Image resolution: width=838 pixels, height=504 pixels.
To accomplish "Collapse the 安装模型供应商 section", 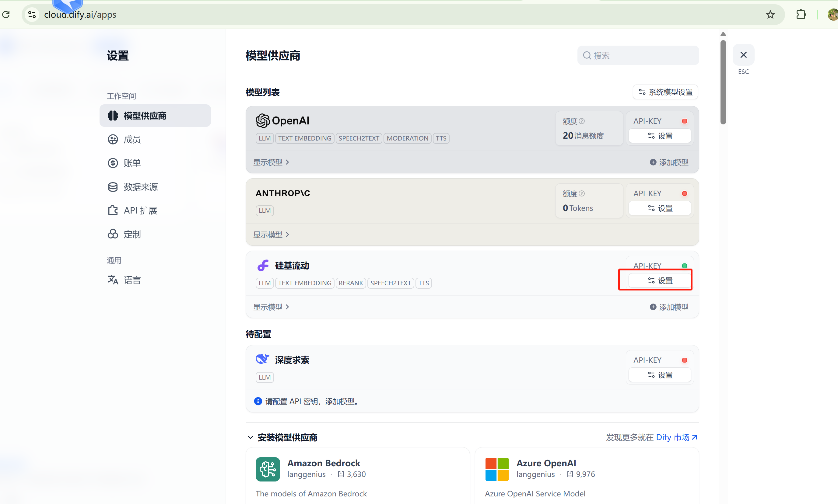I will pyautogui.click(x=251, y=437).
